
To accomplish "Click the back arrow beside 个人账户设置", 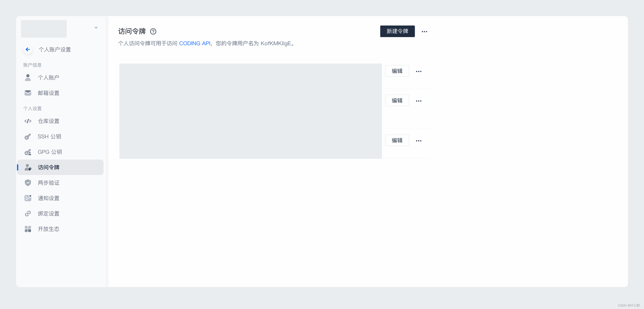I will point(28,49).
